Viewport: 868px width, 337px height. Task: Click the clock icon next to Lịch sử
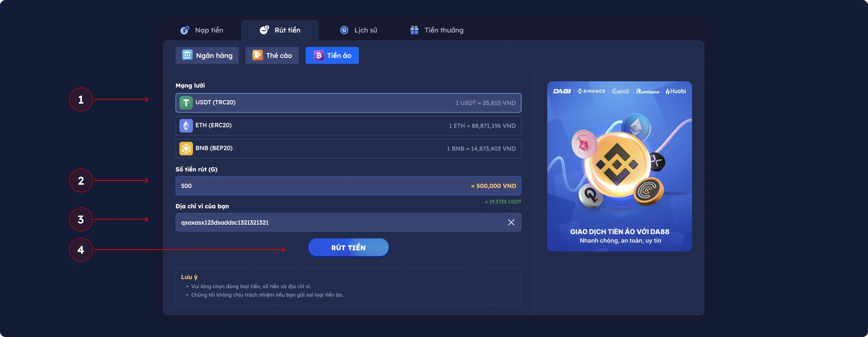pos(344,30)
